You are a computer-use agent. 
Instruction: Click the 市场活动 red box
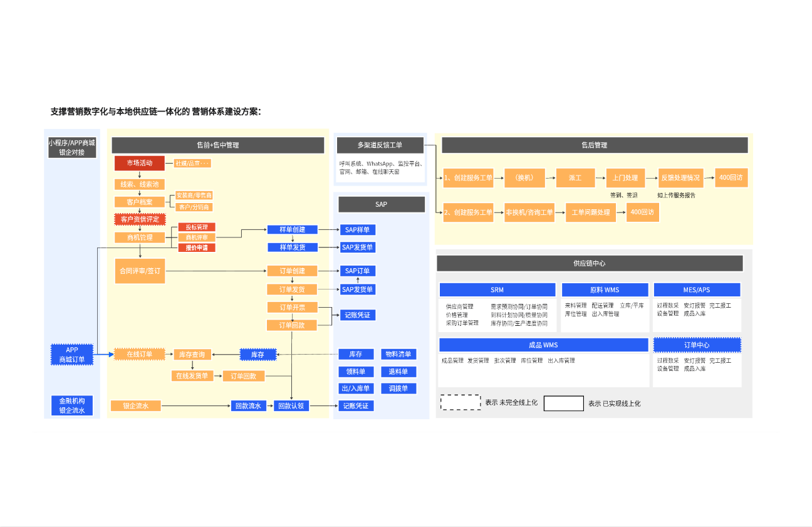(139, 163)
